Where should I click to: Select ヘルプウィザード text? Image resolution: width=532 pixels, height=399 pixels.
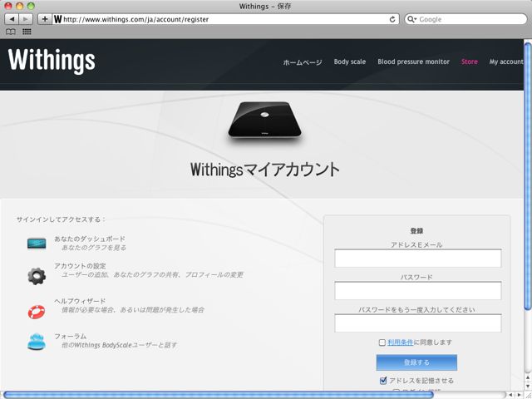tap(80, 301)
